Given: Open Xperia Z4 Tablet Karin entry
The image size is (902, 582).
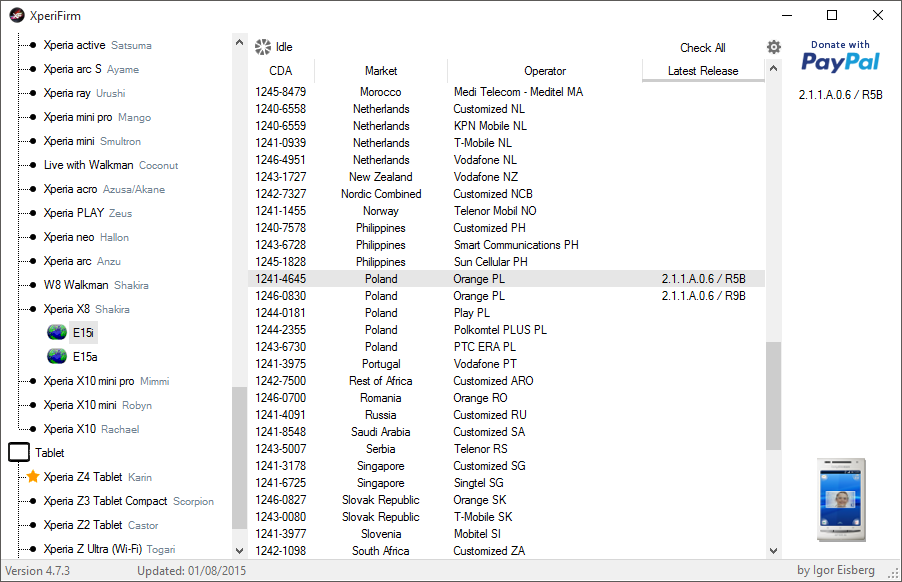Looking at the screenshot, I should coord(98,477).
